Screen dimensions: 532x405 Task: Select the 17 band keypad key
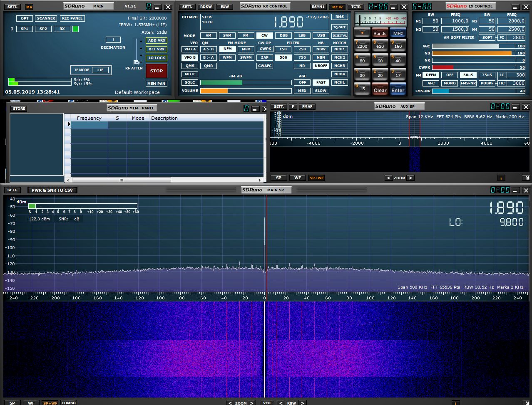[398, 74]
